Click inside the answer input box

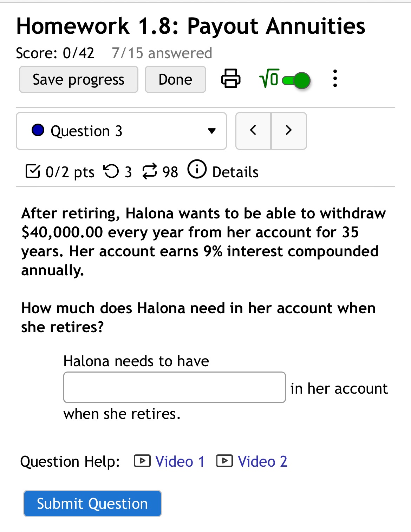[174, 387]
